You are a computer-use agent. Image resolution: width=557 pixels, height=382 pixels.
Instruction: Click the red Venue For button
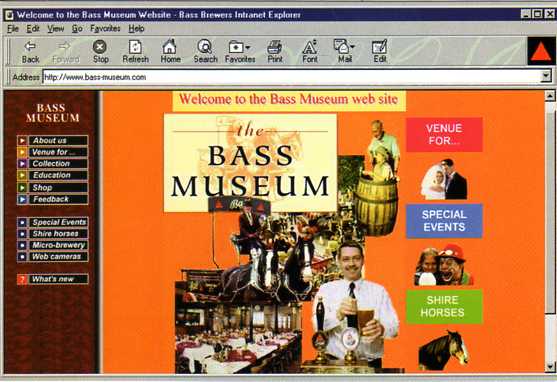(444, 135)
